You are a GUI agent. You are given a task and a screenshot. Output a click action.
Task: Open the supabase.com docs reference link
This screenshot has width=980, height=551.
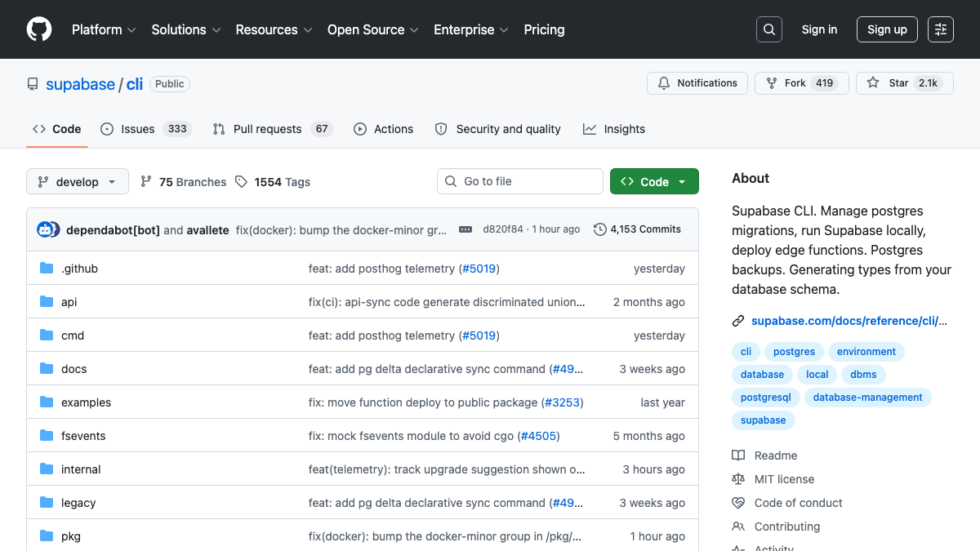coord(849,321)
